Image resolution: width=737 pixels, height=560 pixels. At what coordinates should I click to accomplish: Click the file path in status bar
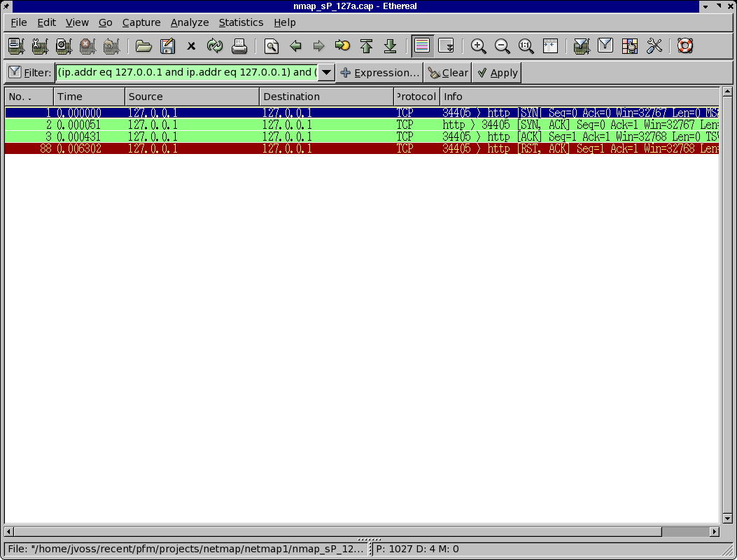tap(185, 549)
